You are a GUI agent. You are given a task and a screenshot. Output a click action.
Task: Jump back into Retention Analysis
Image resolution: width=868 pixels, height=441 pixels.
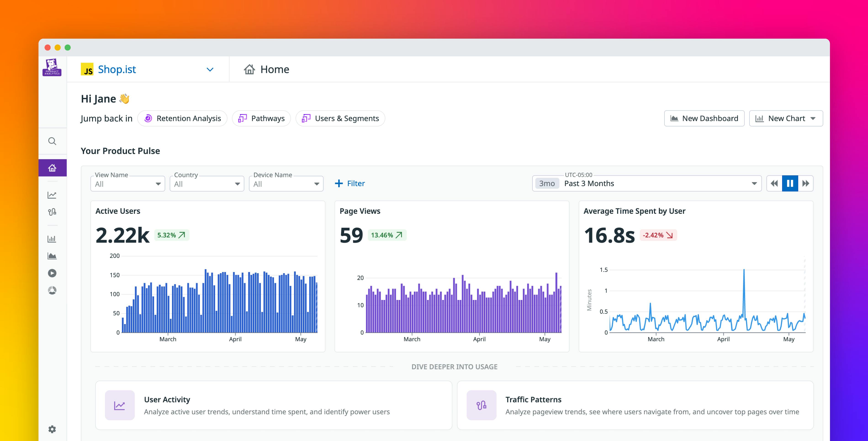[x=182, y=118]
